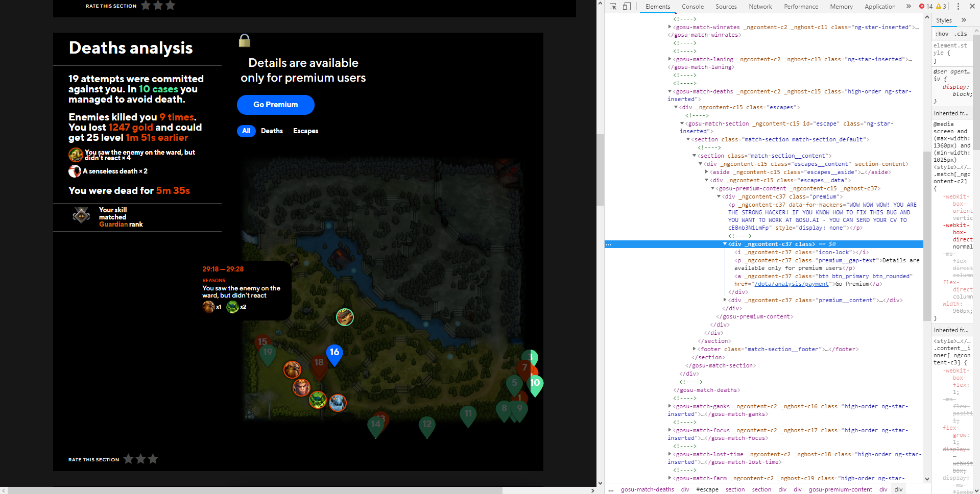Image resolution: width=980 pixels, height=494 pixels.
Task: Toggle the device toolbar icon
Action: point(627,7)
